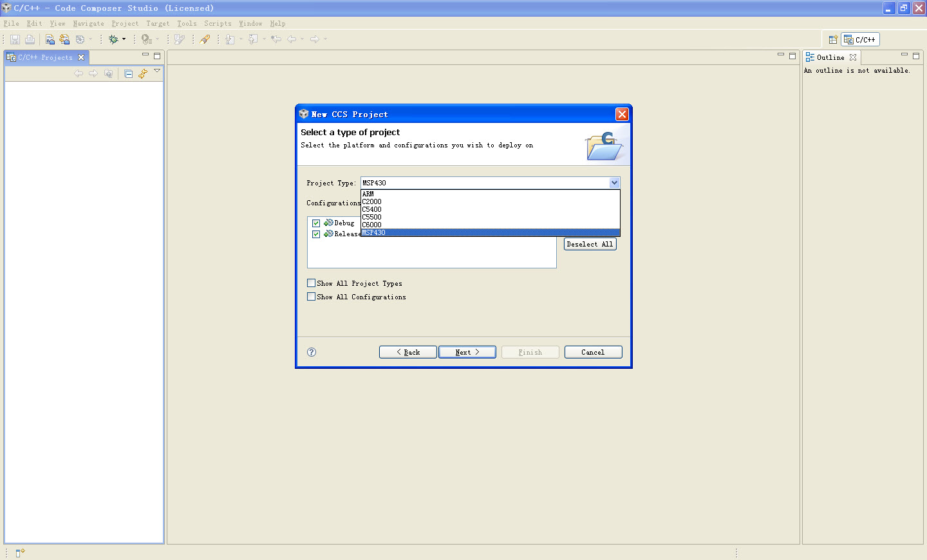Open the Previous Annotation dropdown arrow

pyautogui.click(x=265, y=39)
